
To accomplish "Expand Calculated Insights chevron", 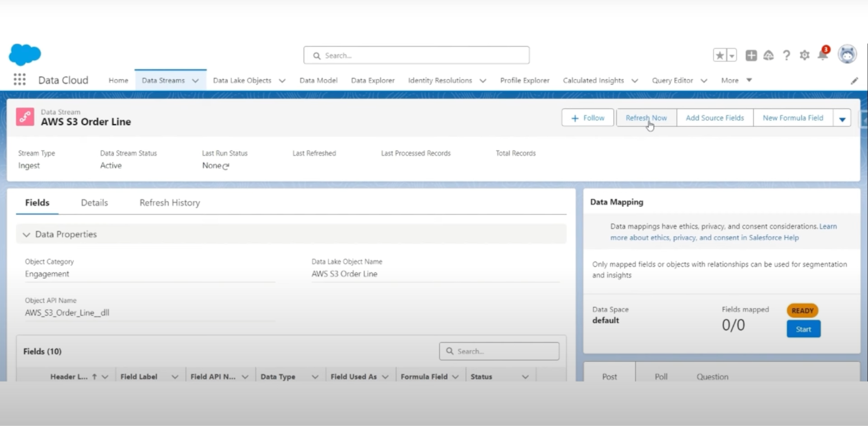I will [635, 81].
